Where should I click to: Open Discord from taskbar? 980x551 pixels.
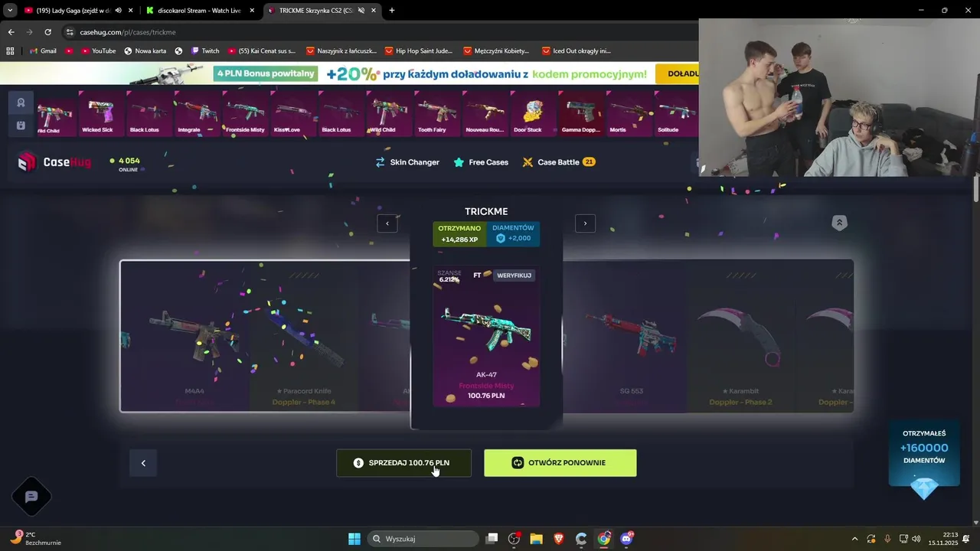[x=626, y=539]
